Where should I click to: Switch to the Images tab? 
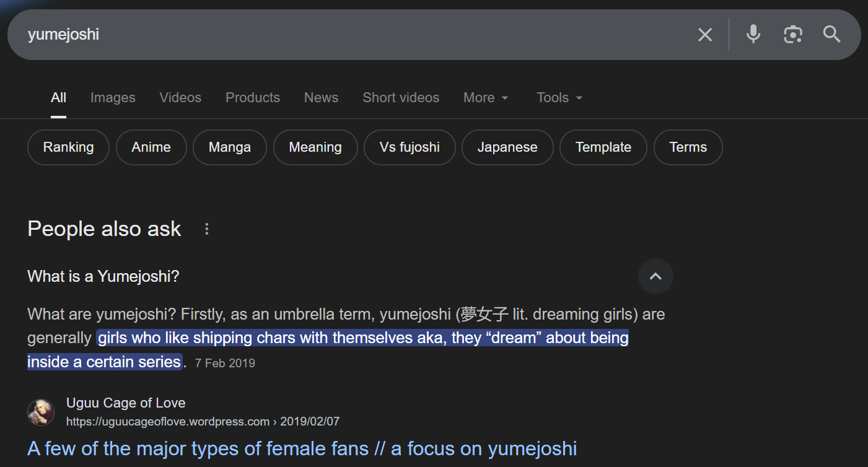113,98
